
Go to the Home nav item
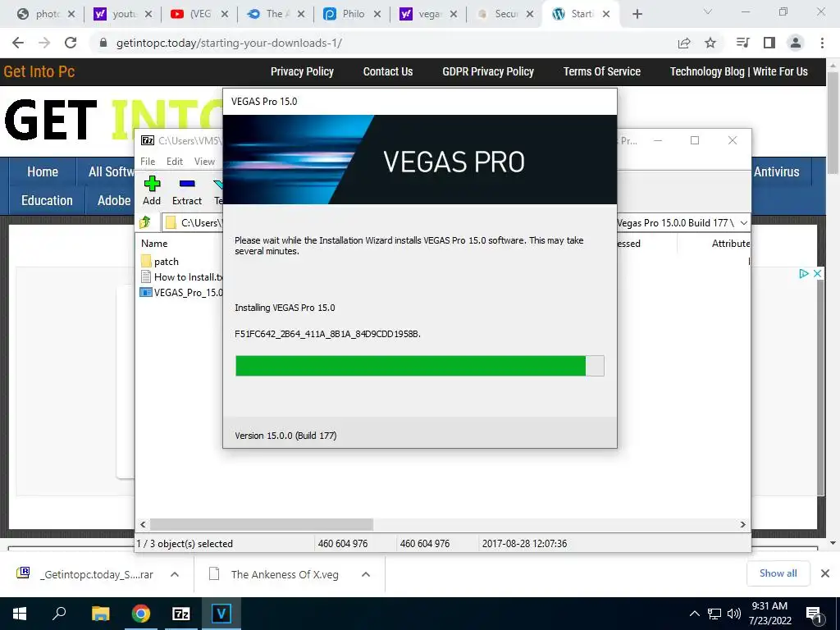43,172
